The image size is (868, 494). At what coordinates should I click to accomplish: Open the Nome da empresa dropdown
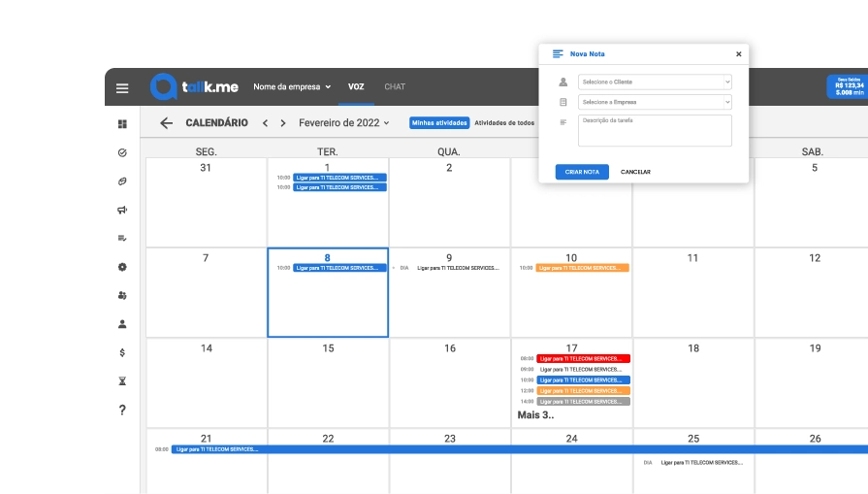click(292, 87)
